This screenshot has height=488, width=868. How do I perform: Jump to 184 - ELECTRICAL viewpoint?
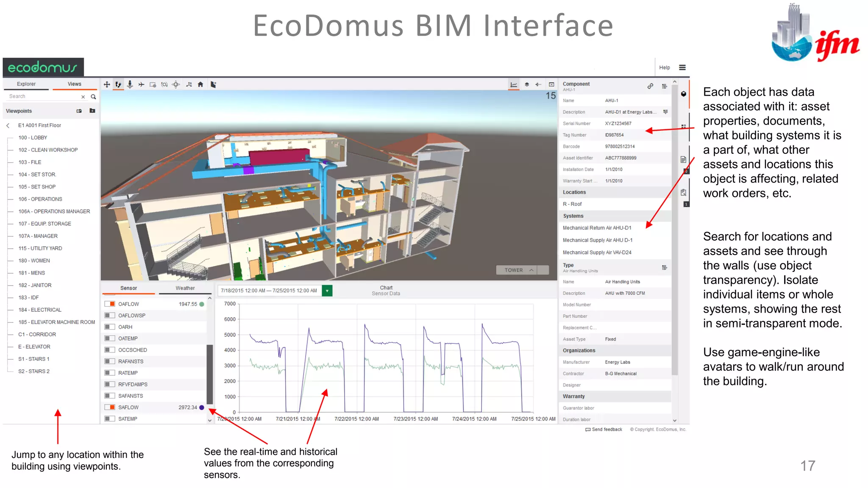40,310
